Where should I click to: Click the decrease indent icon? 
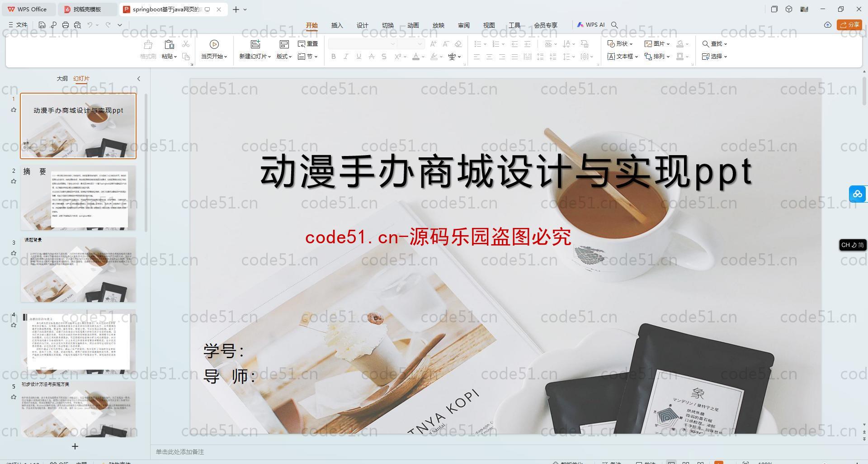(x=514, y=44)
